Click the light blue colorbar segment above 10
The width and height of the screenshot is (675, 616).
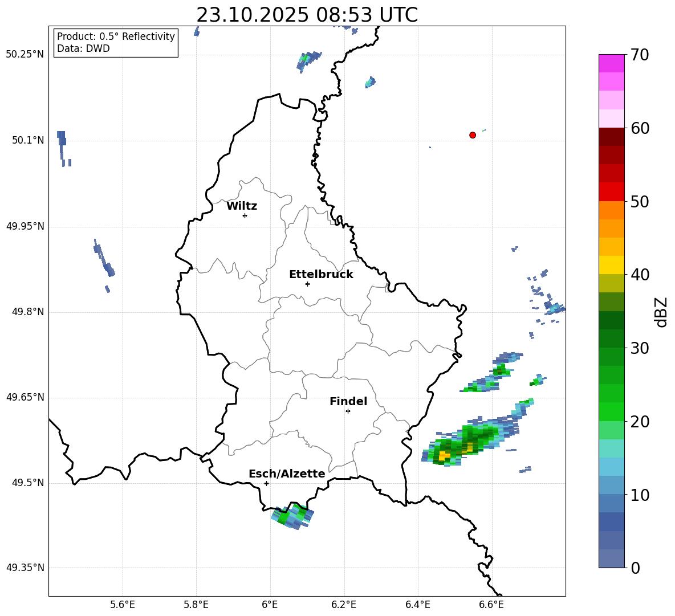point(611,486)
